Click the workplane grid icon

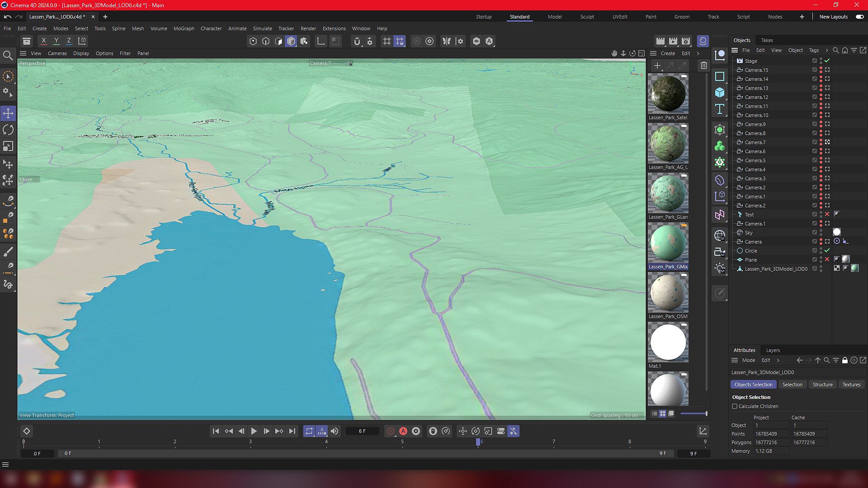coord(387,41)
